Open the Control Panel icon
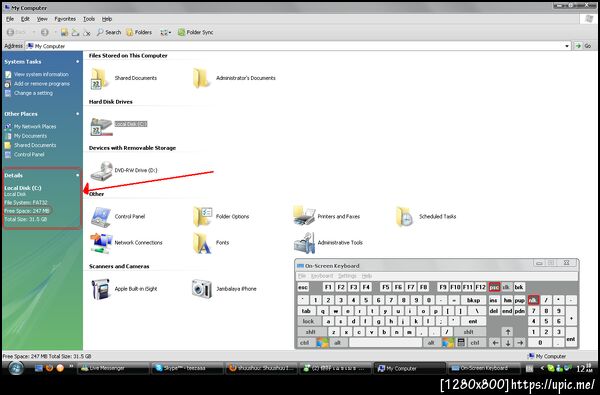Screen dimensions: 600x395 [101, 217]
